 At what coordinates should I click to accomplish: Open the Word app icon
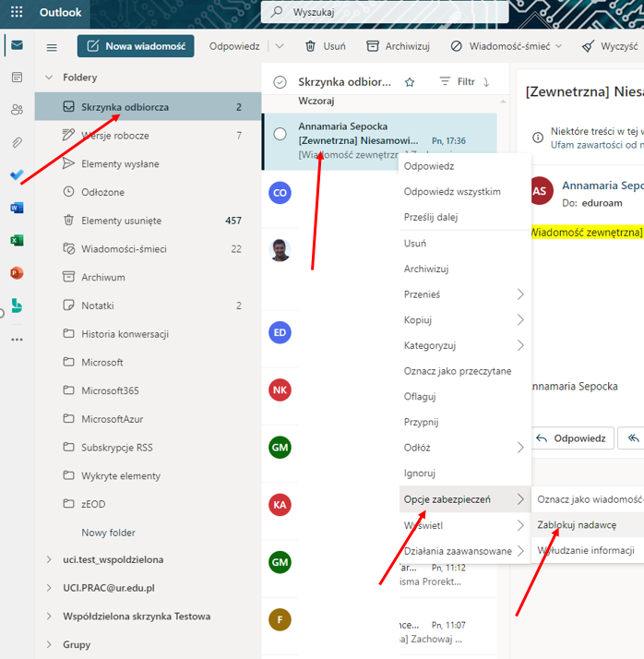(x=17, y=208)
